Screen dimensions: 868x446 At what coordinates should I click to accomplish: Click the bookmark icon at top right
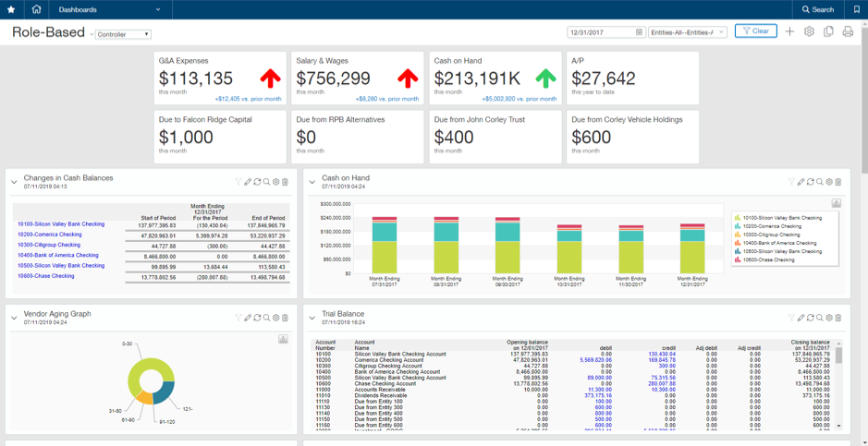click(x=856, y=9)
